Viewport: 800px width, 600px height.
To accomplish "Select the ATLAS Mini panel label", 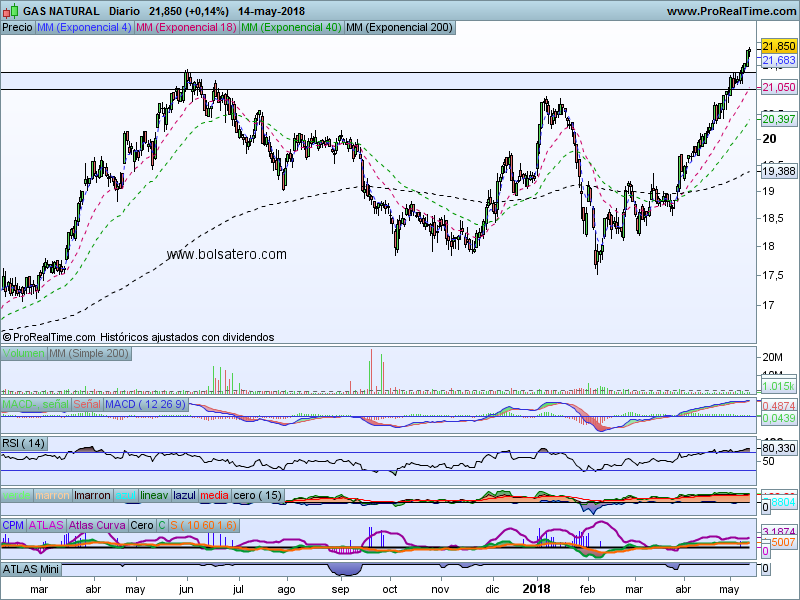I will coord(34,568).
